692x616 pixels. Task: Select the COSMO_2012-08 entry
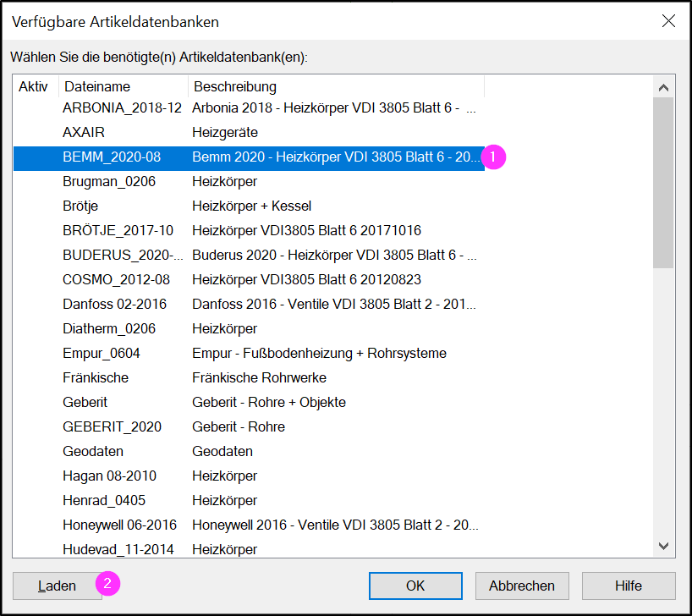click(x=249, y=279)
